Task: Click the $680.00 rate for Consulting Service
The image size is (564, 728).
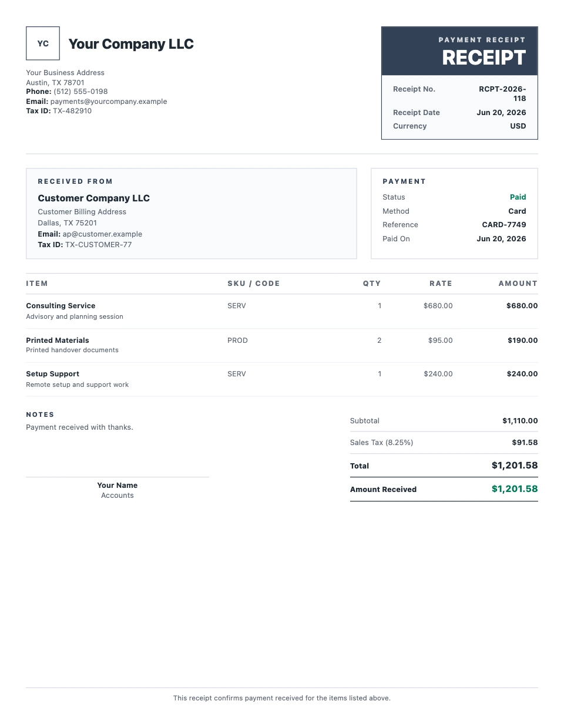Action: coord(438,306)
